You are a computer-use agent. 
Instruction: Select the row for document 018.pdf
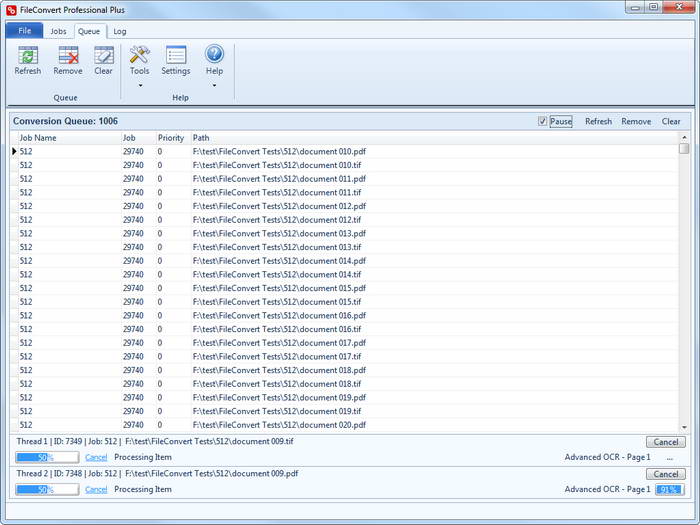(x=344, y=370)
